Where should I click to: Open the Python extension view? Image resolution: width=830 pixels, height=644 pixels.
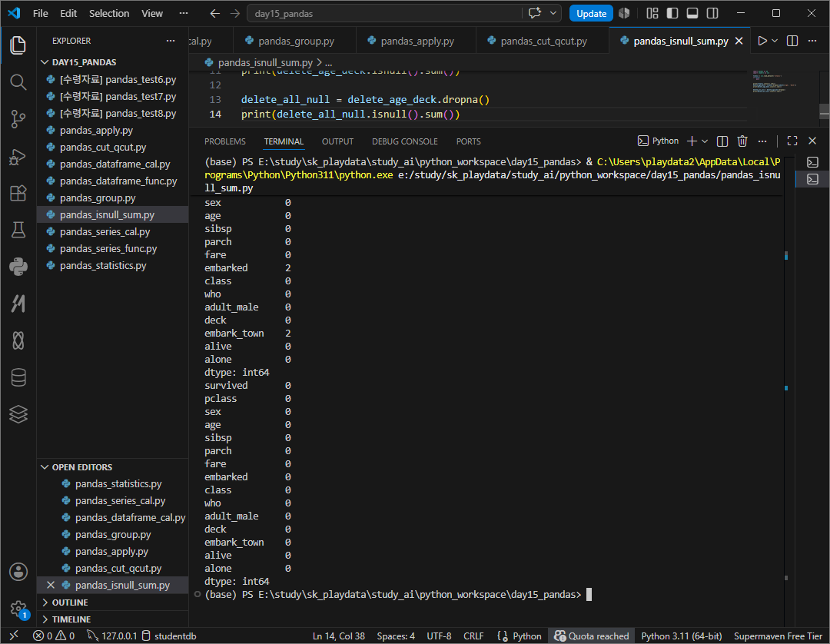[x=18, y=267]
